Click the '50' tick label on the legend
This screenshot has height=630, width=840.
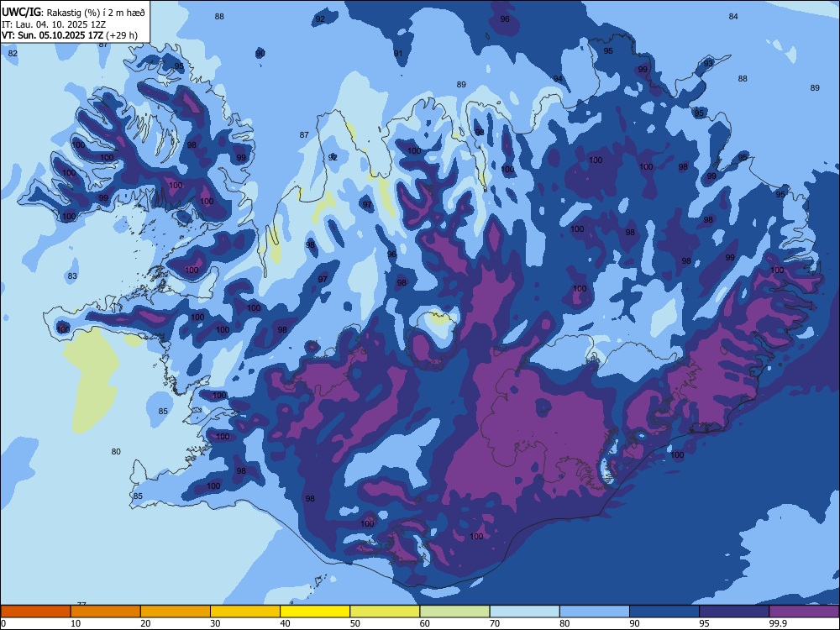click(x=355, y=623)
